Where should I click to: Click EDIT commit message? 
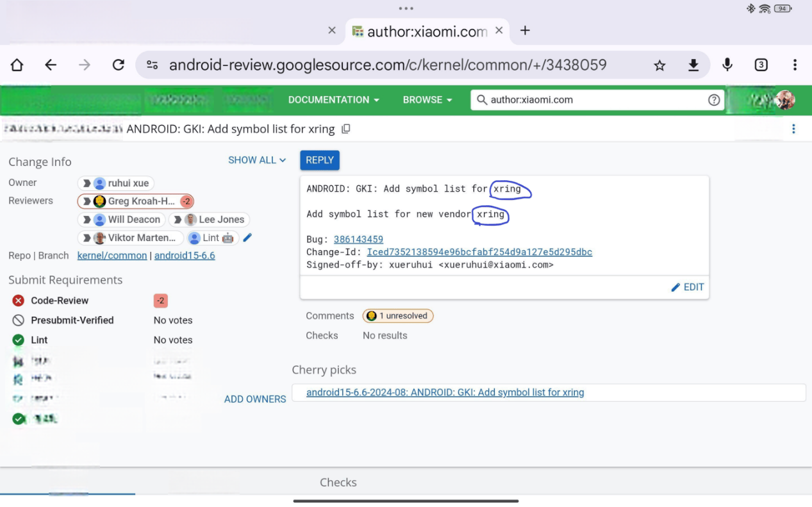(x=687, y=287)
